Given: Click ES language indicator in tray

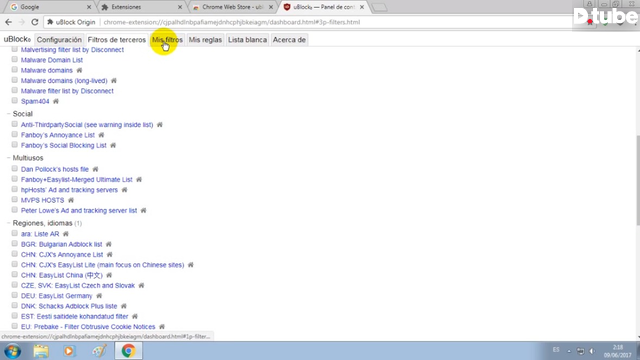Looking at the screenshot, I should tap(556, 350).
